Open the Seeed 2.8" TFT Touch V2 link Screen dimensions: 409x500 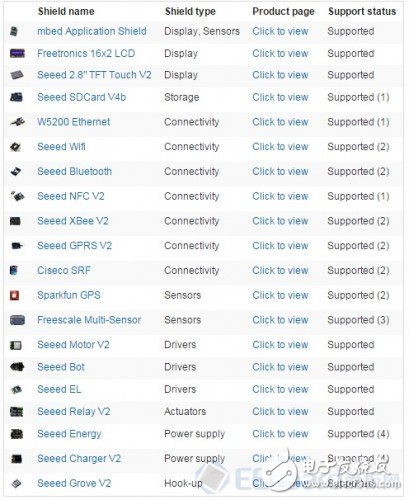(94, 75)
